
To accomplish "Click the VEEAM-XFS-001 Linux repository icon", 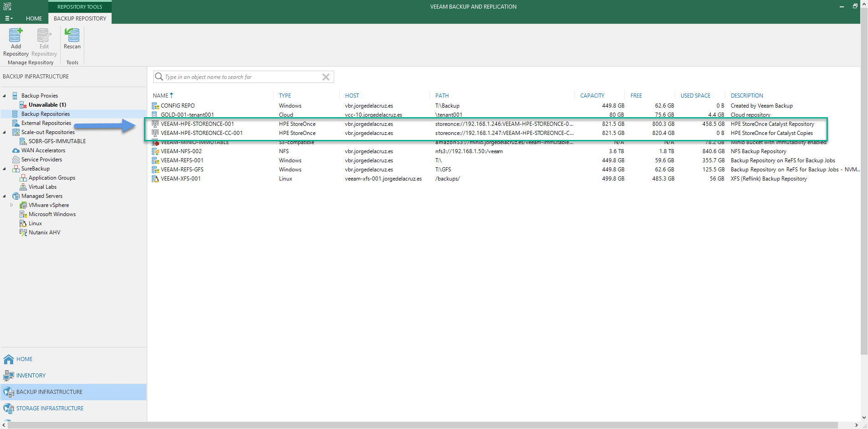I will click(x=155, y=179).
